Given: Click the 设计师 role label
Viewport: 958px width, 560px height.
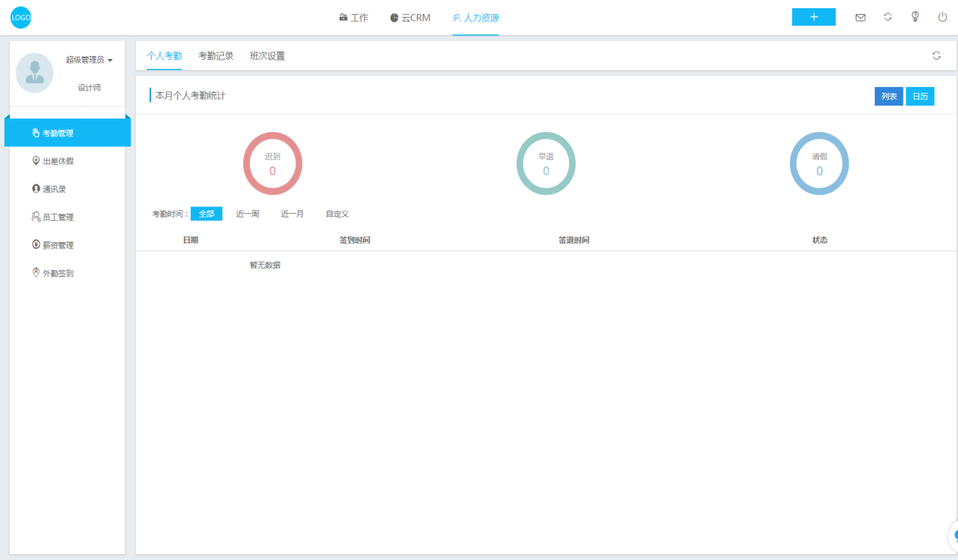Looking at the screenshot, I should click(89, 88).
